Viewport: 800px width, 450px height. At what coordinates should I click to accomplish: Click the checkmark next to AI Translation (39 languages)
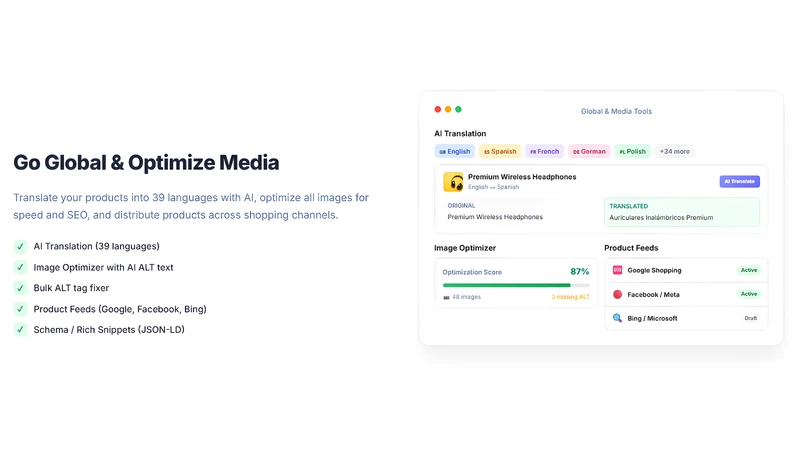pos(20,246)
